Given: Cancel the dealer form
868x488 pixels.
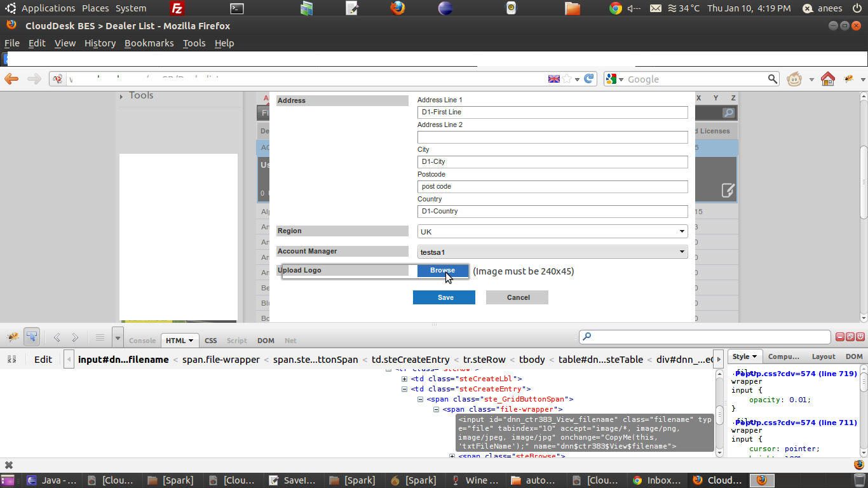Looking at the screenshot, I should click(x=517, y=297).
